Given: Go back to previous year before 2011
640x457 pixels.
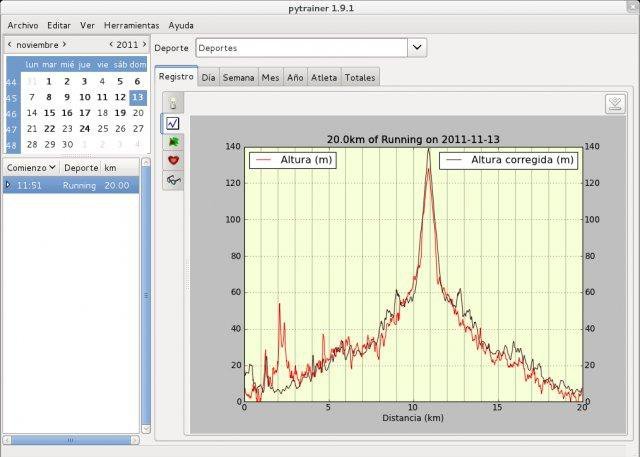Looking at the screenshot, I should coord(111,45).
